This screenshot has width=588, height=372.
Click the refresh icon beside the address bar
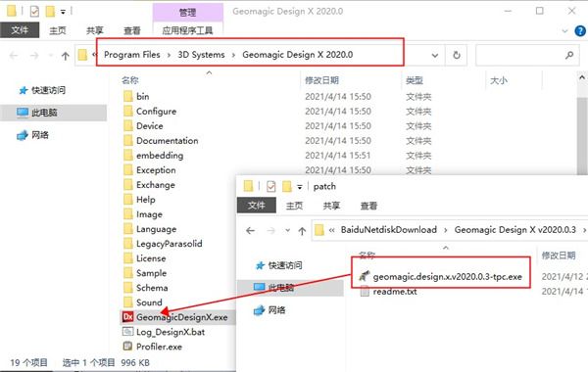tap(457, 56)
